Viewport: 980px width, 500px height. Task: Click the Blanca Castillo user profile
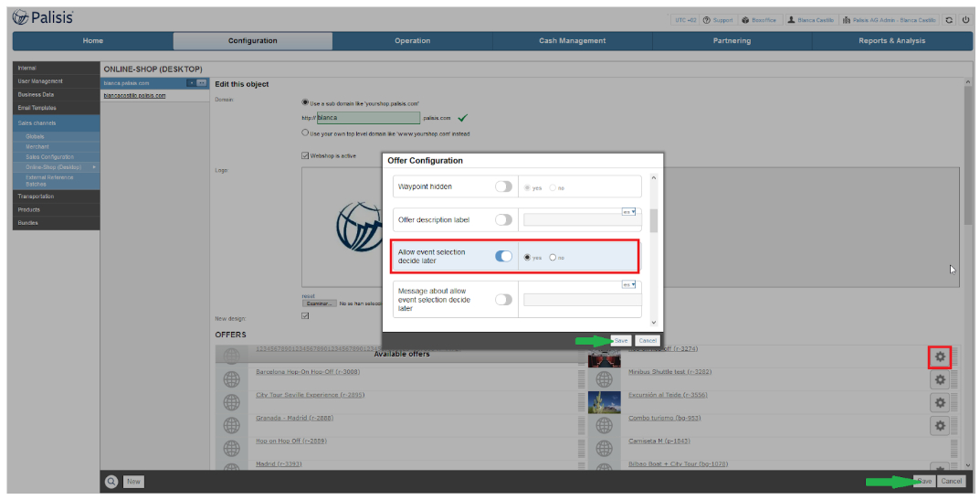tap(810, 20)
